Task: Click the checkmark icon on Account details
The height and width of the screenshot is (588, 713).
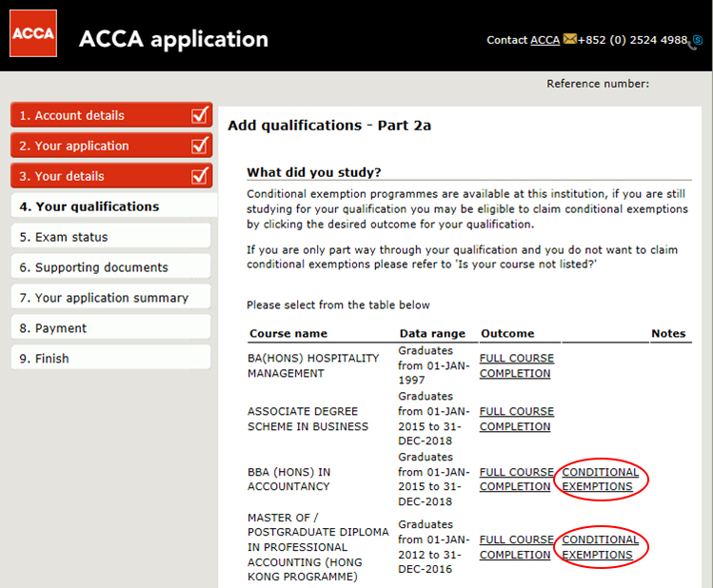Action: pos(200,115)
